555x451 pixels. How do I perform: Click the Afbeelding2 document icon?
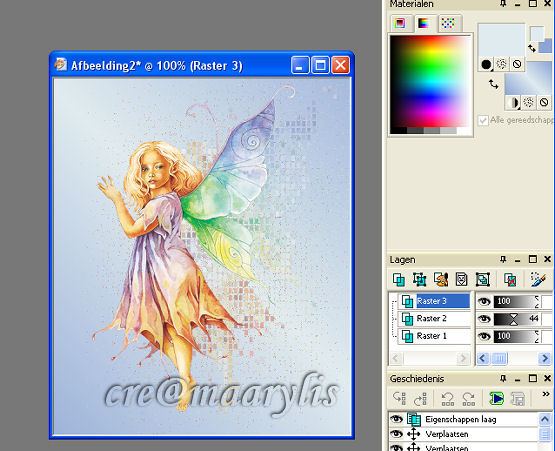tap(61, 65)
